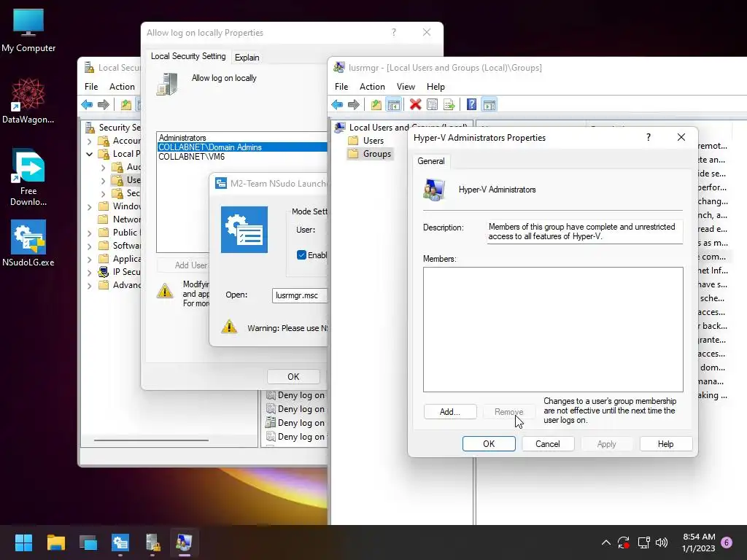Open Windows Start menu
Image resolution: width=747 pixels, height=560 pixels.
click(23, 542)
